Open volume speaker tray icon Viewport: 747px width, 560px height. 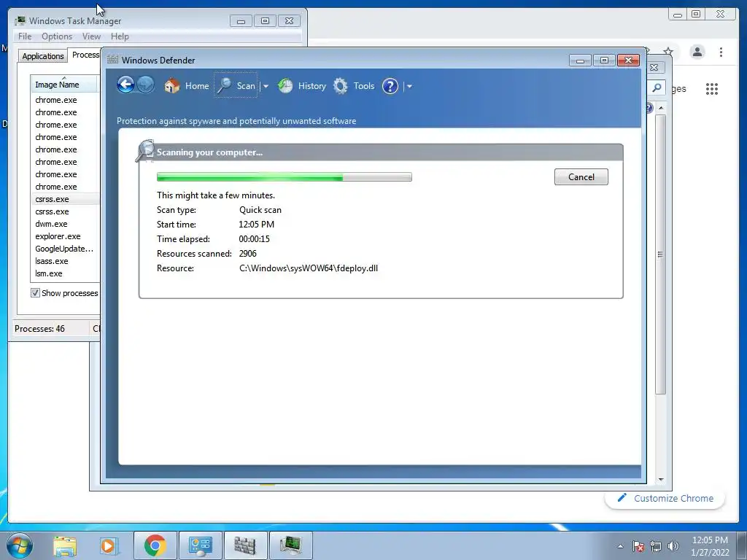(673, 545)
